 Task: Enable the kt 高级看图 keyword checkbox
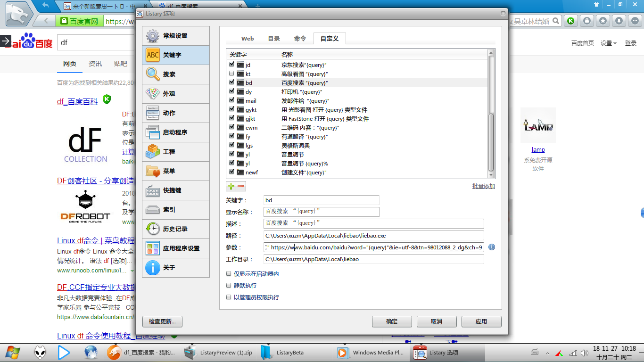(231, 74)
